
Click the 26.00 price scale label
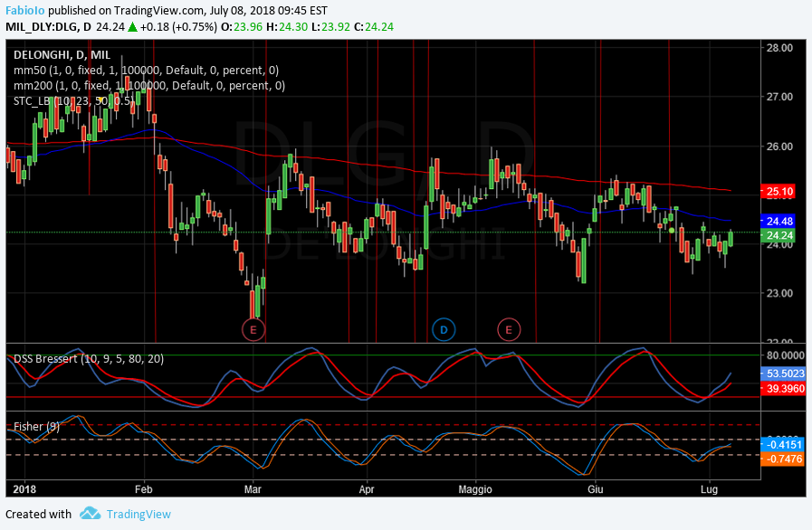pos(780,147)
